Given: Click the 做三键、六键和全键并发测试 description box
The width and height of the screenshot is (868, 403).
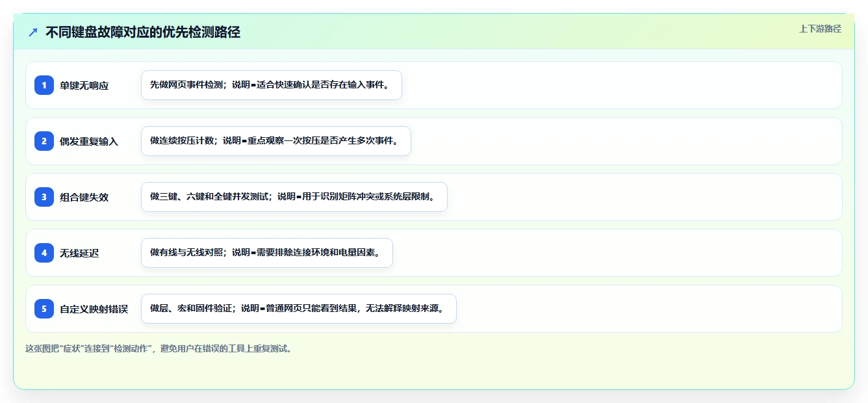Looking at the screenshot, I should pos(294,197).
